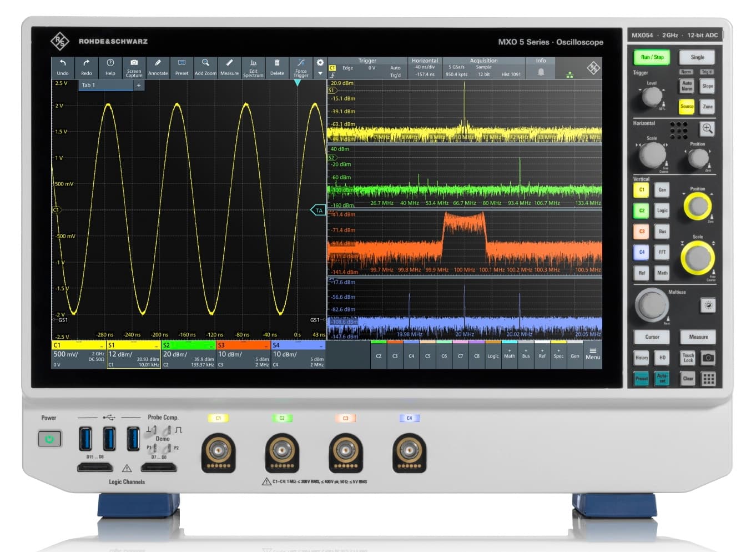Toggle the Run / Stop button
Image resolution: width=756 pixels, height=552 pixels.
coord(652,57)
